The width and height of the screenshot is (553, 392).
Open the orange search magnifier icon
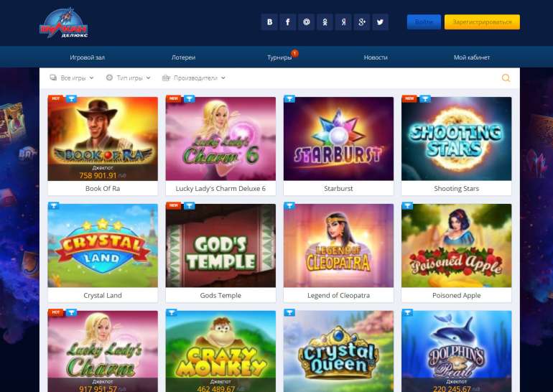click(506, 78)
